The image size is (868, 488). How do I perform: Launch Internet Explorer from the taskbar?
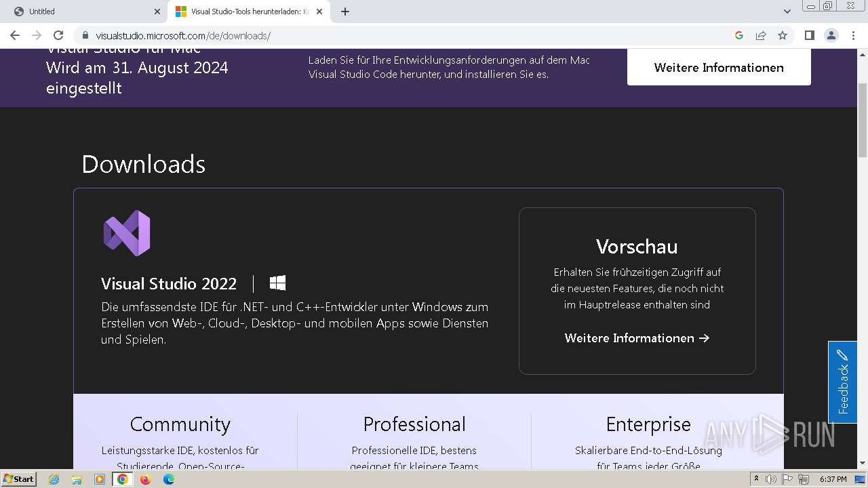(x=54, y=479)
